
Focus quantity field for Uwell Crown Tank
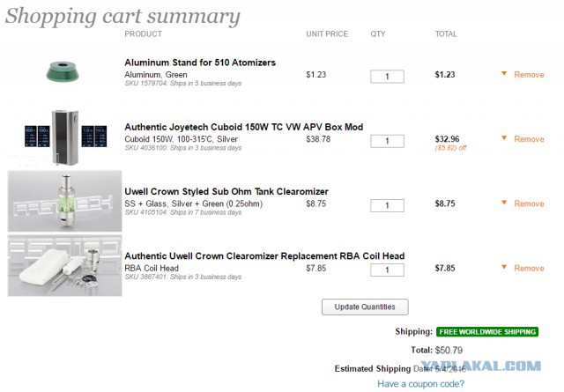pyautogui.click(x=387, y=205)
